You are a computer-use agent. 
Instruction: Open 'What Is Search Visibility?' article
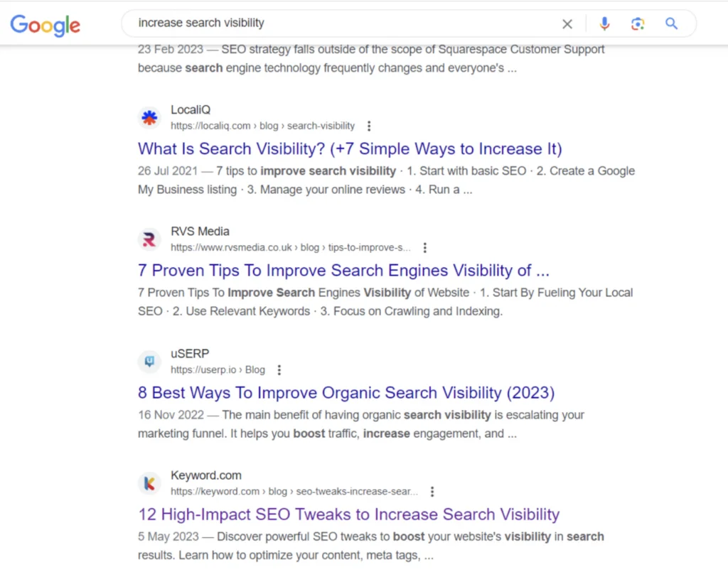[x=350, y=149]
